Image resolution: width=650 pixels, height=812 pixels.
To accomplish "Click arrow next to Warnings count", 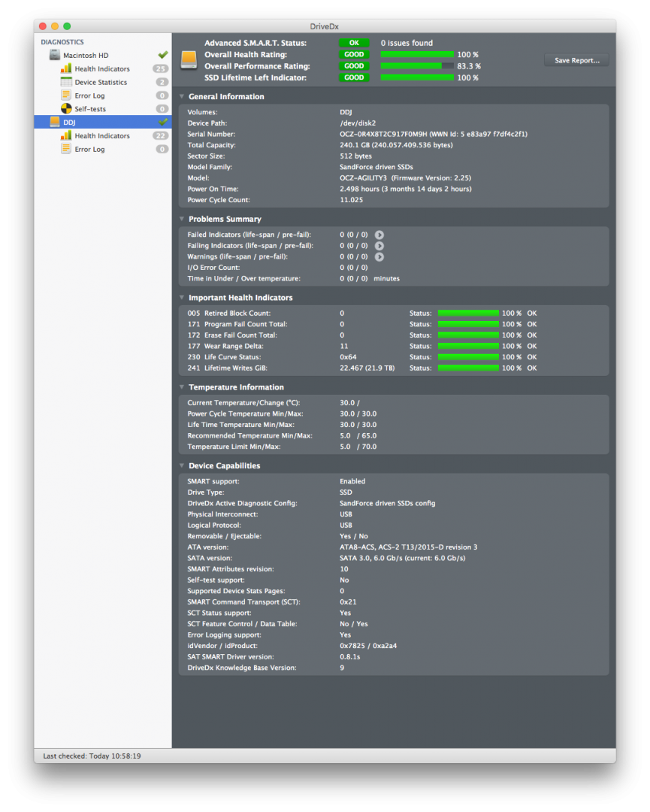I will 379,256.
